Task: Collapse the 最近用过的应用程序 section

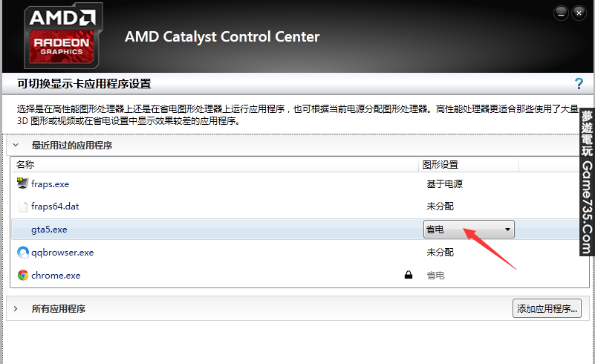Action: point(16,146)
